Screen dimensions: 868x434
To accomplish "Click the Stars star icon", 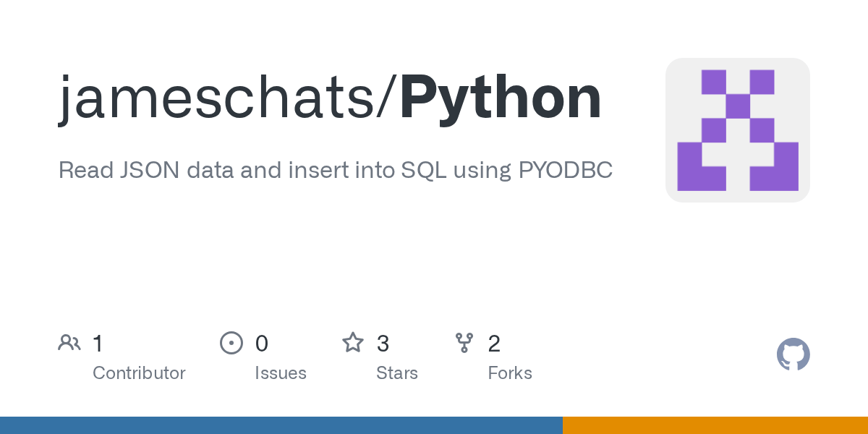I will click(x=353, y=343).
